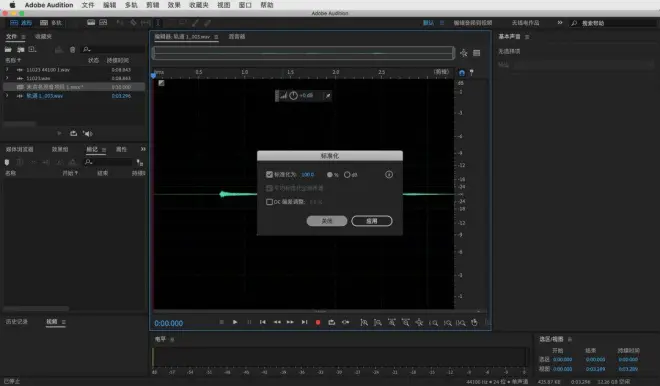
Task: Click Zoom Out Time icon
Action: click(405, 322)
